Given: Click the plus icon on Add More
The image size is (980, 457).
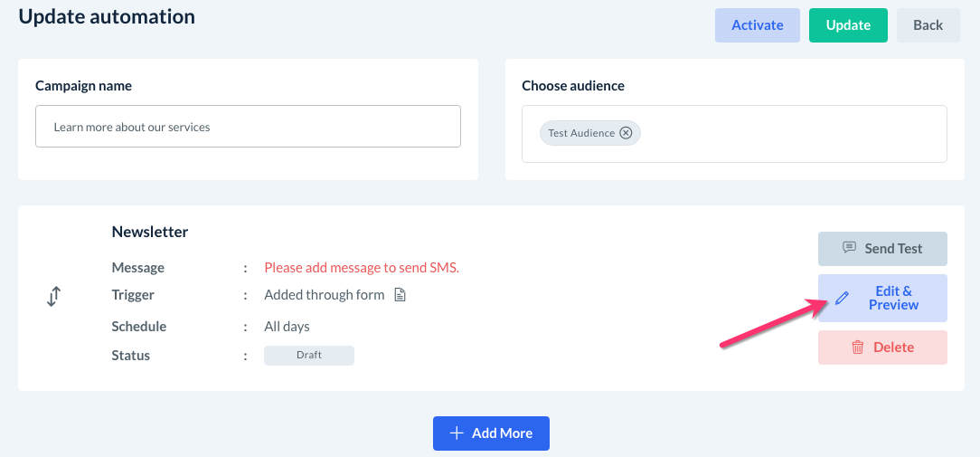Looking at the screenshot, I should point(457,433).
